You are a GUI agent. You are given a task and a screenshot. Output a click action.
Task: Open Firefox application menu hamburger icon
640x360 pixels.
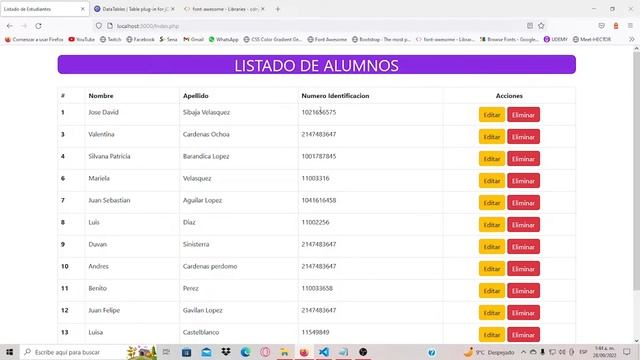[x=630, y=26]
